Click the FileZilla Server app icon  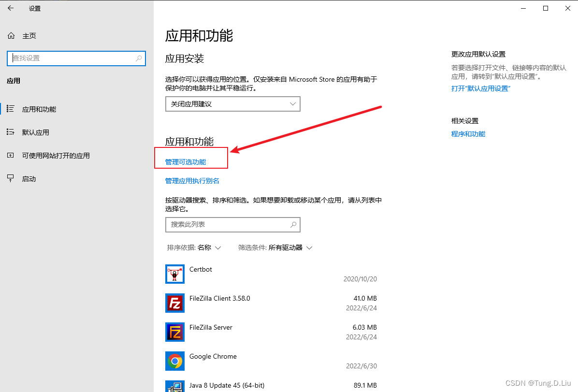click(x=174, y=332)
